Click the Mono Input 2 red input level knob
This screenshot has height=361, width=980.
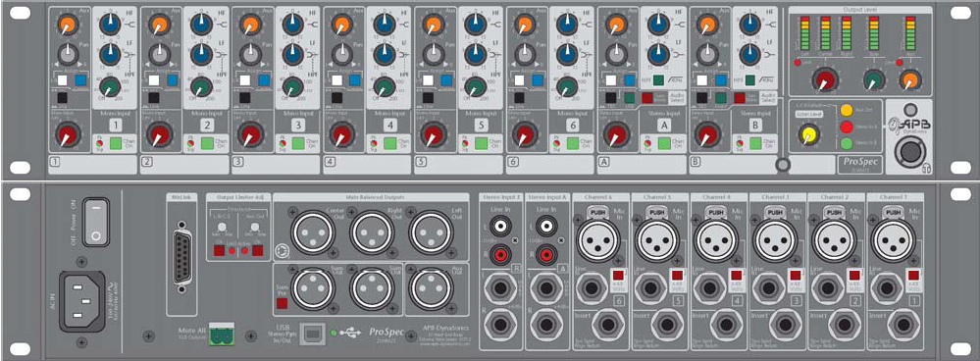click(158, 134)
